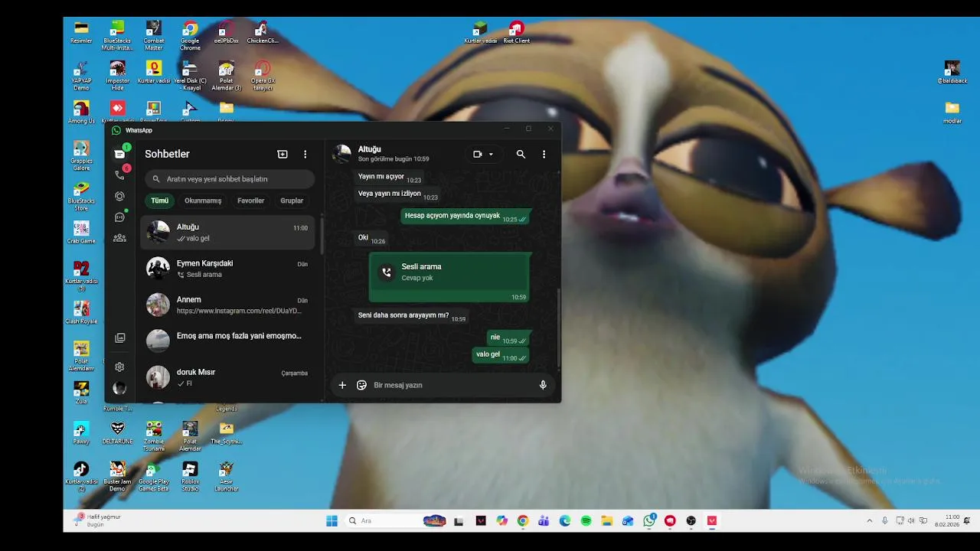980x551 pixels.
Task: Open the conversation three-dot menu
Action: pos(544,154)
